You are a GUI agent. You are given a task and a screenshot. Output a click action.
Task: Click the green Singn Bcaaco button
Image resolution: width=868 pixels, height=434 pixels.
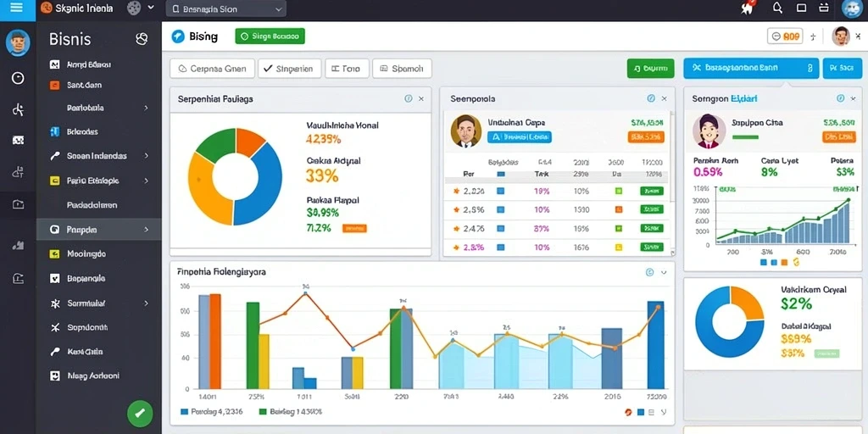click(270, 36)
